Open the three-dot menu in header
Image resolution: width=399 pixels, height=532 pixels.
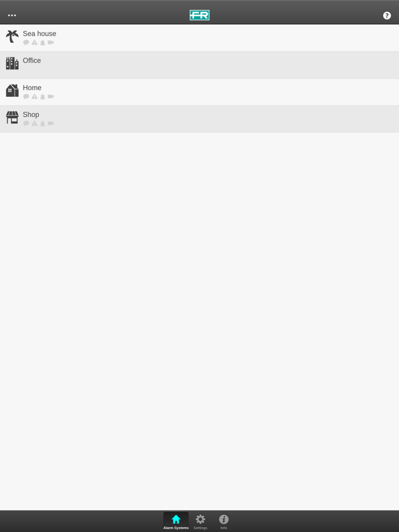(x=12, y=15)
